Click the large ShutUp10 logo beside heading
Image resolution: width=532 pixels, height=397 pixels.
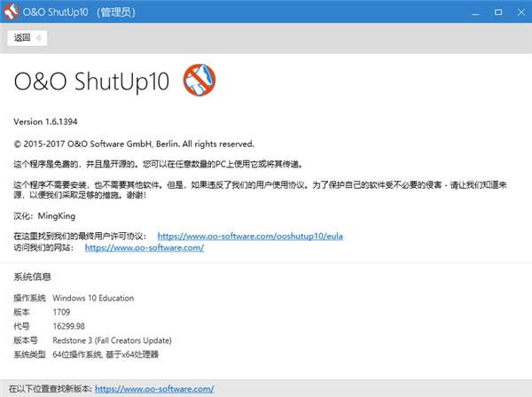coord(199,80)
